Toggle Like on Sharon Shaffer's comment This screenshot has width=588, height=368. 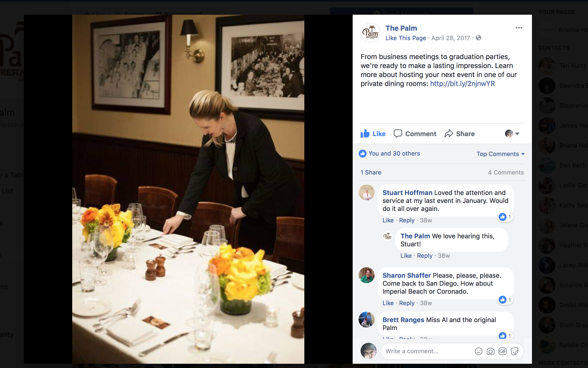[388, 303]
